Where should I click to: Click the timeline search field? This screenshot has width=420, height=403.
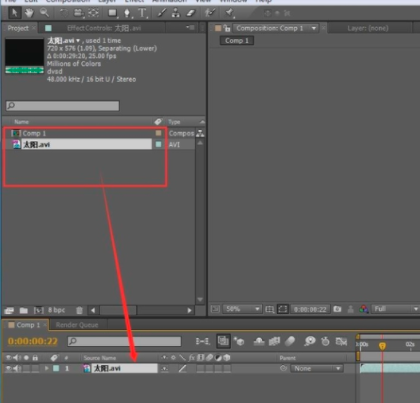[124, 341]
